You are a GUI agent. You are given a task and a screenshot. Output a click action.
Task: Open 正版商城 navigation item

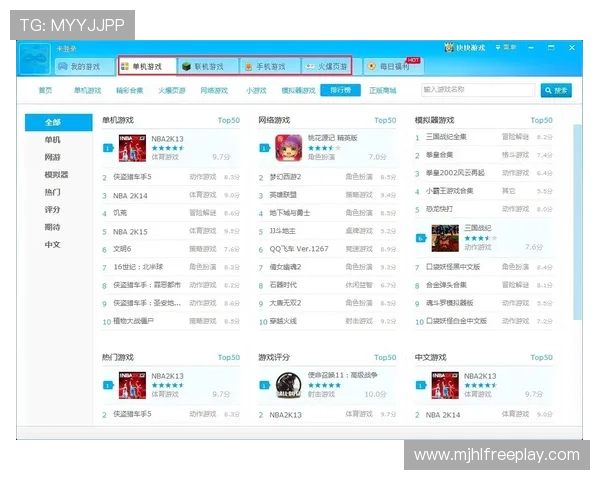click(383, 90)
